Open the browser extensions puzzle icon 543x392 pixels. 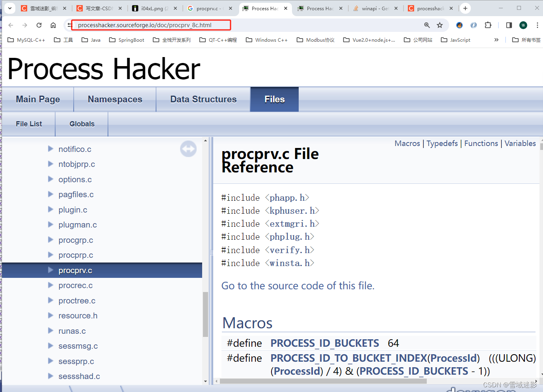click(x=488, y=25)
